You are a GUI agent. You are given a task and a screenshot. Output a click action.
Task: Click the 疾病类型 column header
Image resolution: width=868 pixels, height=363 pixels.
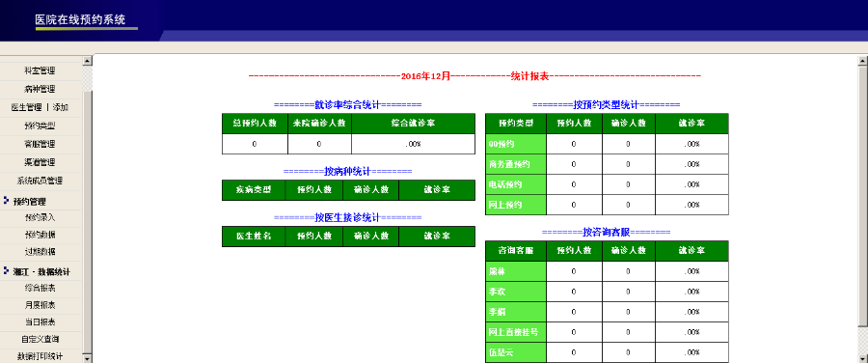[x=254, y=189]
